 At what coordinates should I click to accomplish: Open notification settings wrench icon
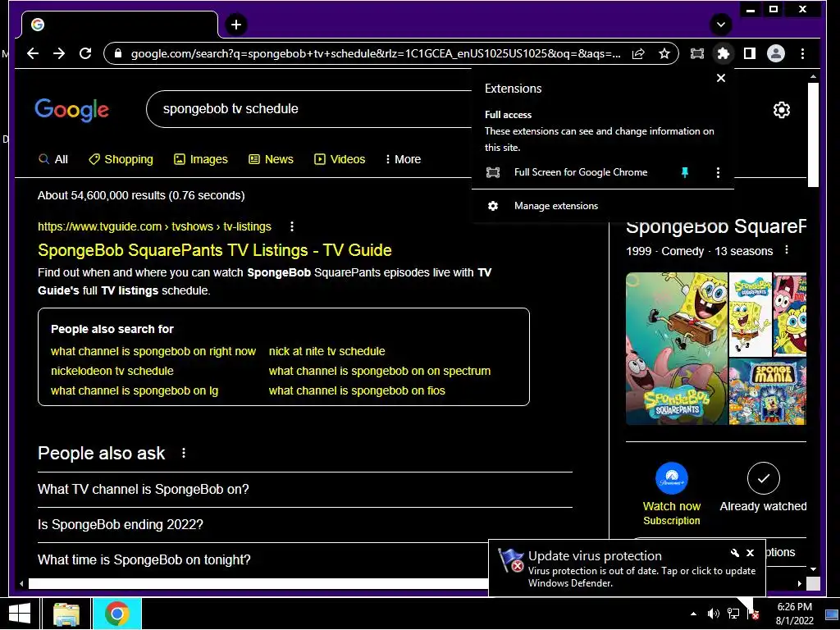pyautogui.click(x=735, y=553)
